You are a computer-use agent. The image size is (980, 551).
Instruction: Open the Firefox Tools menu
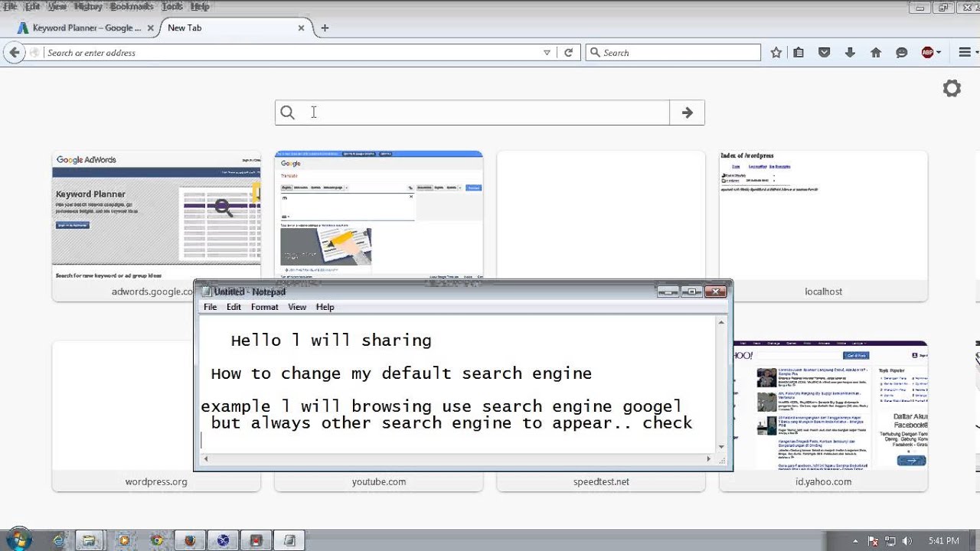pos(172,6)
